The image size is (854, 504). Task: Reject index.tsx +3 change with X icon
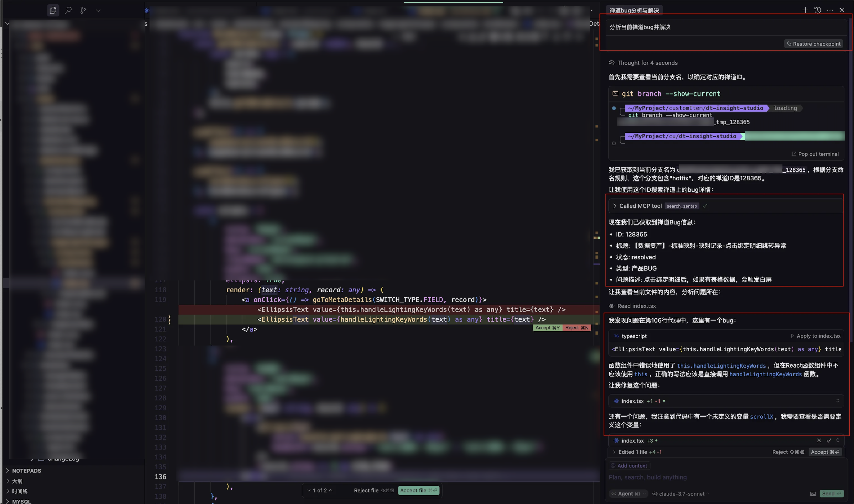tap(819, 440)
